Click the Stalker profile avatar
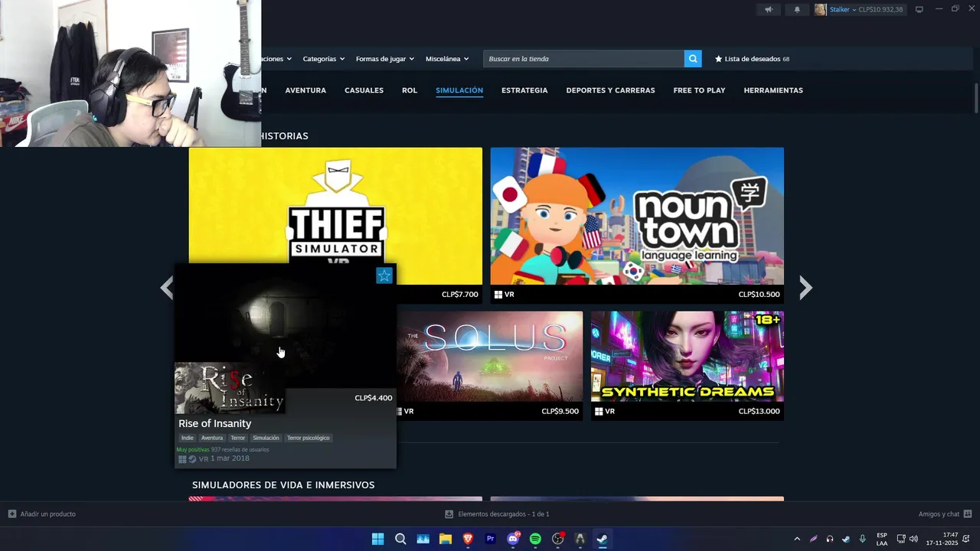This screenshot has width=980, height=551. 821,10
